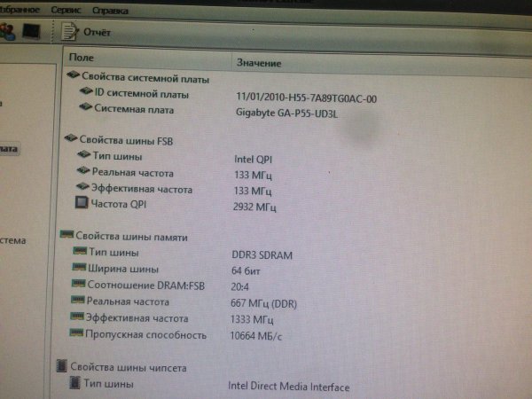The width and height of the screenshot is (532, 399).
Task: Click the users icon in toolbar
Action: 7,30
